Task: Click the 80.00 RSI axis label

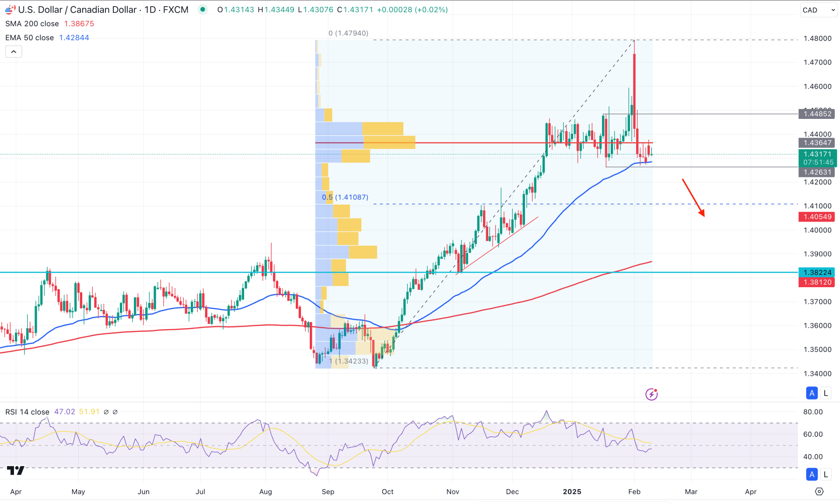Action: pyautogui.click(x=813, y=412)
